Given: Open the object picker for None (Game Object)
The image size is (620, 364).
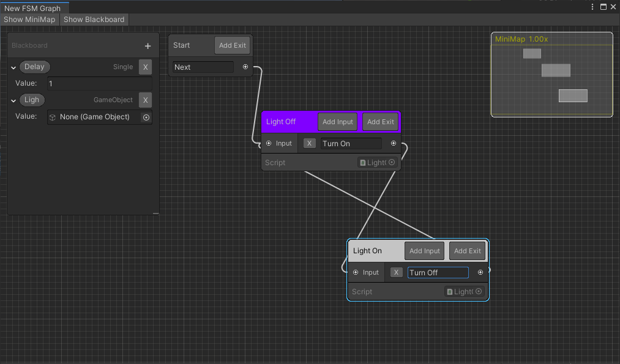Looking at the screenshot, I should pos(145,117).
